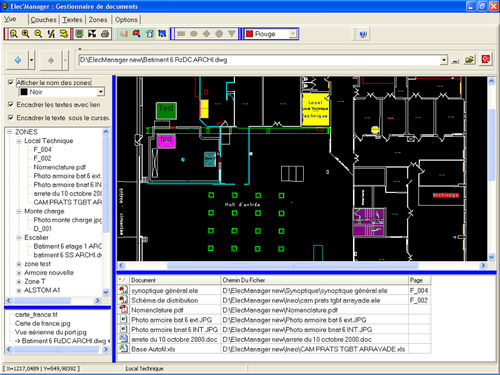500x375 pixels.
Task: Click the half-scale zoom icon
Action: pyautogui.click(x=51, y=34)
